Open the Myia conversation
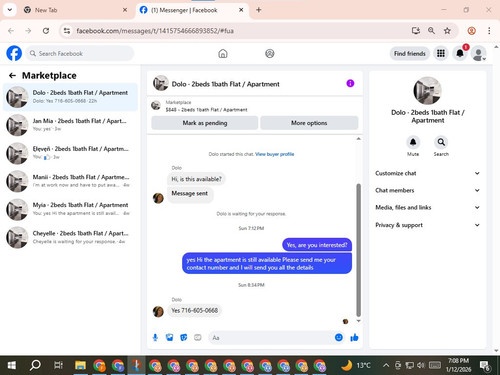The image size is (500, 375). tap(70, 209)
